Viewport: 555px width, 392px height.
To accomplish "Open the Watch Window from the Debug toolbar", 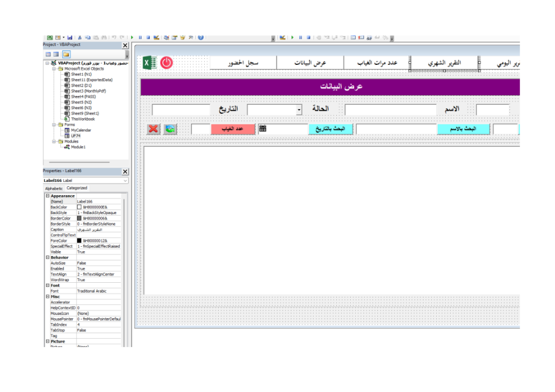I will tap(369, 38).
